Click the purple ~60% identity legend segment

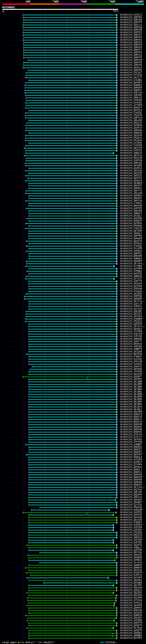pyautogui.click(x=73, y=4)
